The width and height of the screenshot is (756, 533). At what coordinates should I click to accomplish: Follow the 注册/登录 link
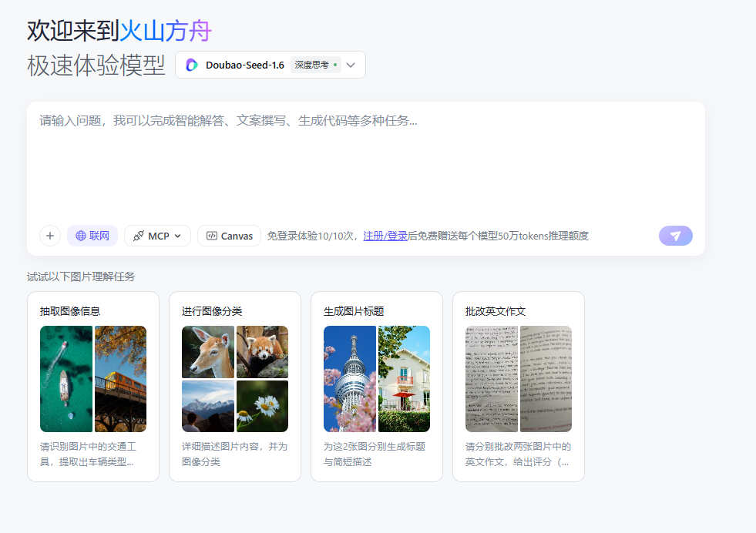click(x=385, y=236)
